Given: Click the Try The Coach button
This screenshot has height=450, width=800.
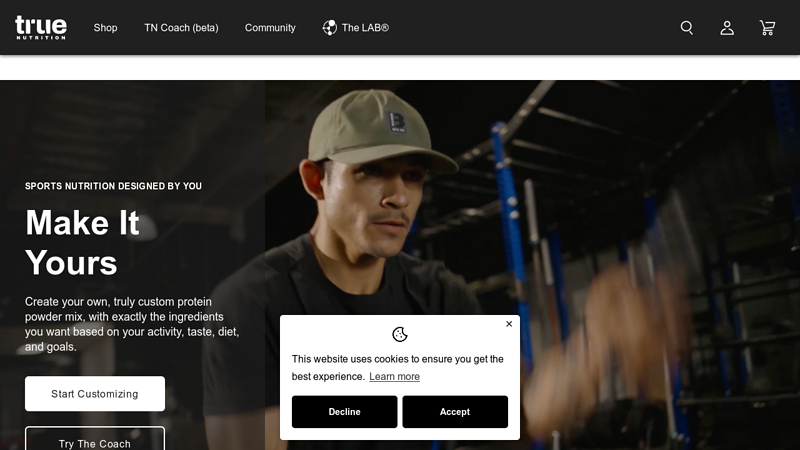Looking at the screenshot, I should click(95, 441).
